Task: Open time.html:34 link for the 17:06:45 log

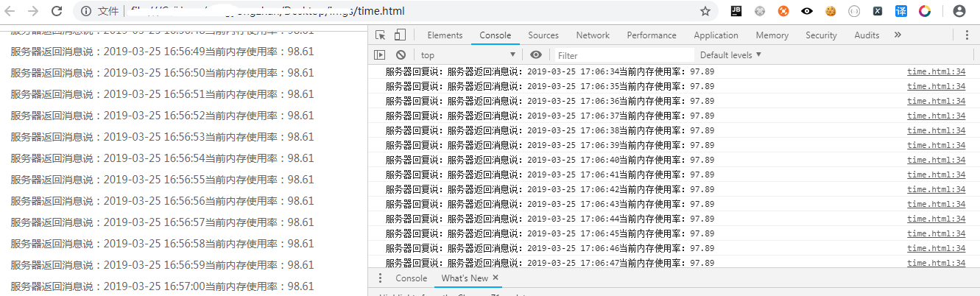Action: coord(936,233)
